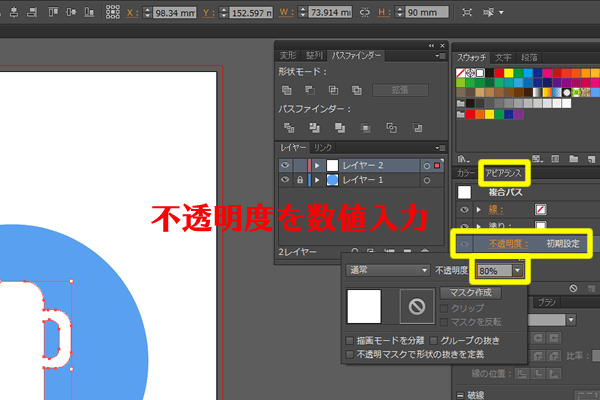The height and width of the screenshot is (400, 600).
Task: Click the Intersect shape mode icon
Action: (x=333, y=90)
